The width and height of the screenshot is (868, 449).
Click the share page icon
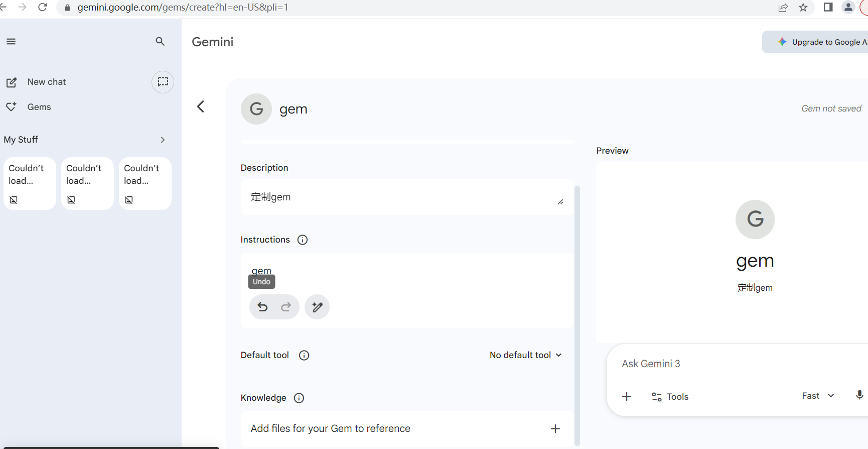pos(783,8)
